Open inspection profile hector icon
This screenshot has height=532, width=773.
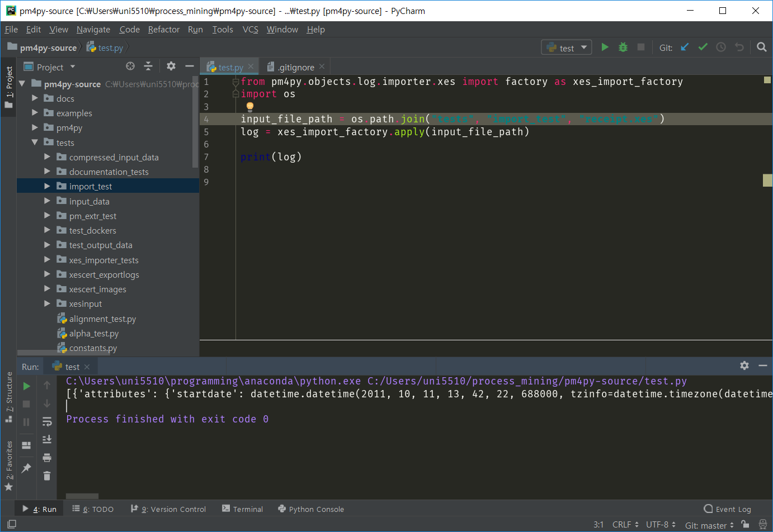(762, 524)
